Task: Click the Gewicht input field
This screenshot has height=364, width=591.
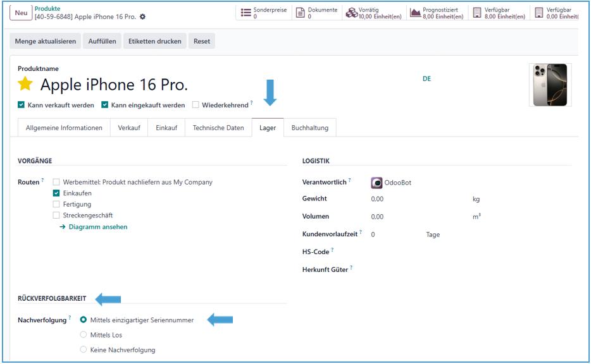Action: [x=411, y=199]
